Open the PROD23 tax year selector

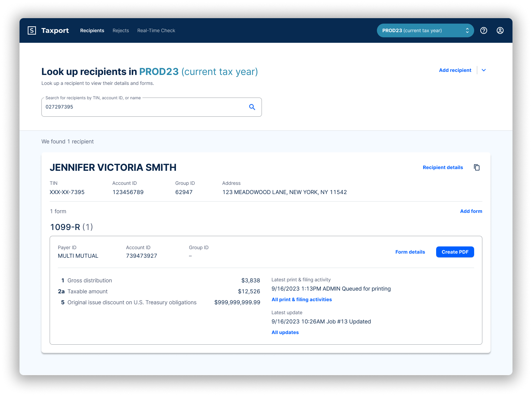tap(426, 30)
